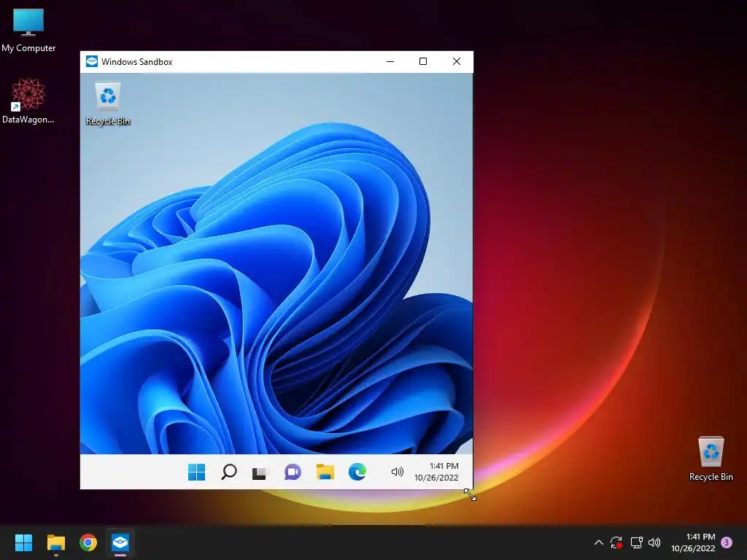Click Windows Sandbox icon on host taskbar
Viewport: 747px width, 560px height.
coord(120,542)
